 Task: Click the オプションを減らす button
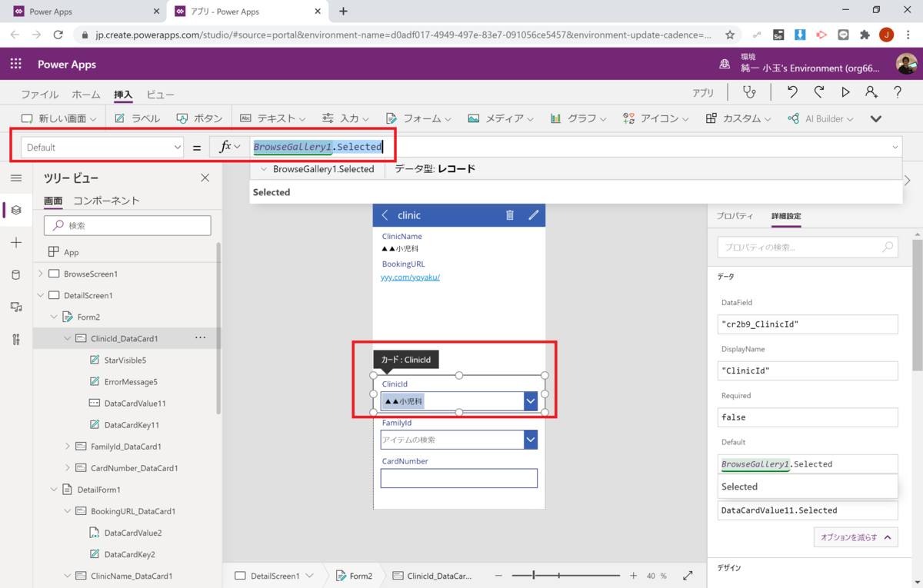tap(855, 537)
